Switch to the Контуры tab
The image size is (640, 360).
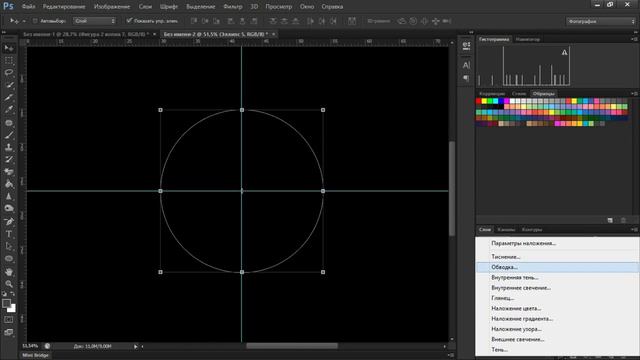tap(532, 229)
